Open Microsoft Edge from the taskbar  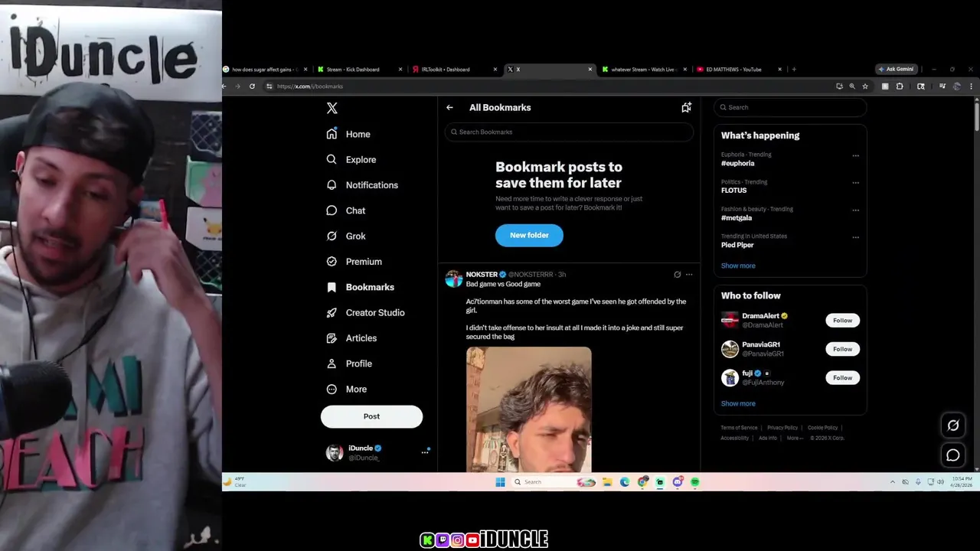click(x=625, y=482)
